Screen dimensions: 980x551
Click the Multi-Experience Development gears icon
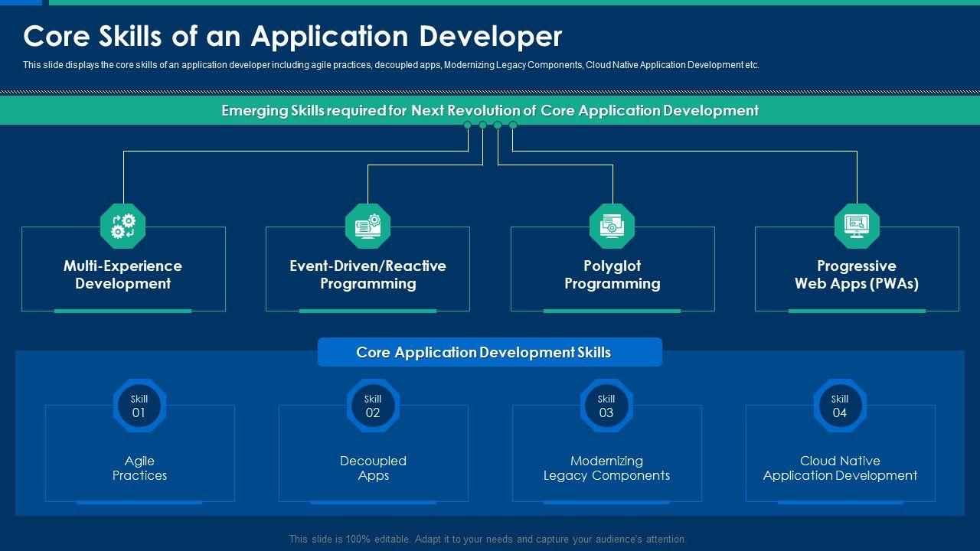tap(122, 226)
